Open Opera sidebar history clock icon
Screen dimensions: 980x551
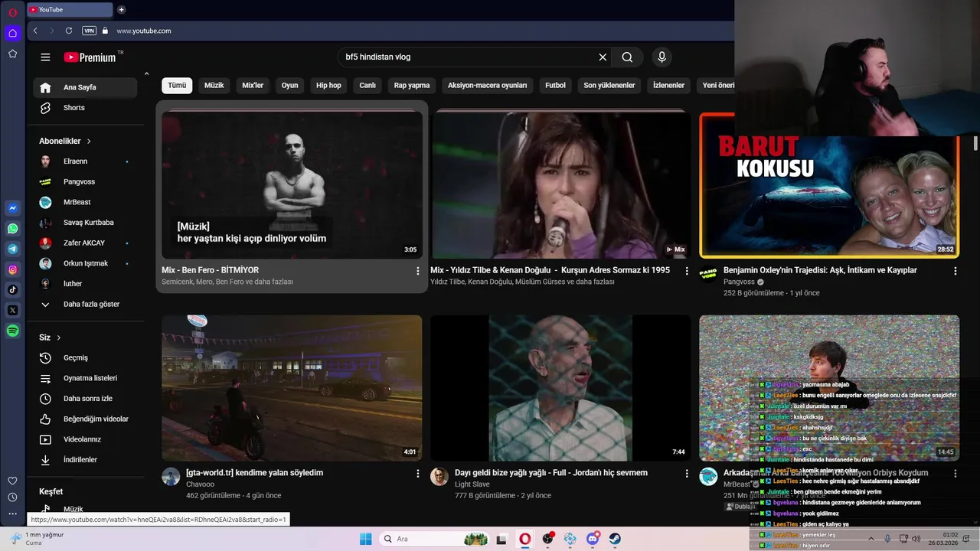[x=12, y=497]
